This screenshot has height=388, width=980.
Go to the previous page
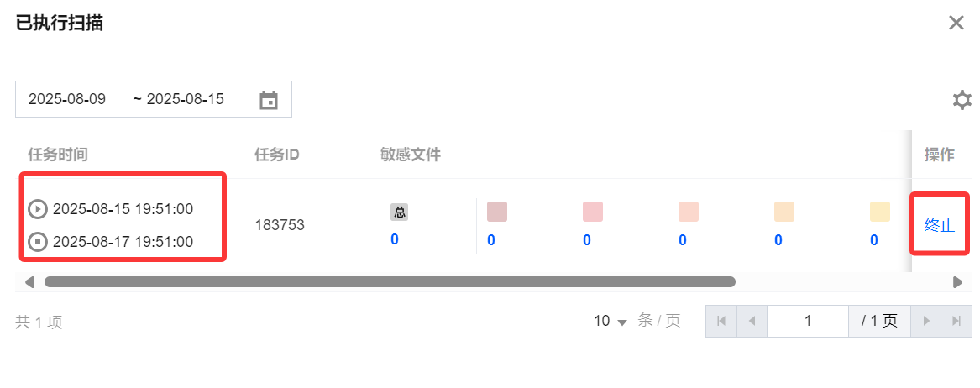pos(752,321)
